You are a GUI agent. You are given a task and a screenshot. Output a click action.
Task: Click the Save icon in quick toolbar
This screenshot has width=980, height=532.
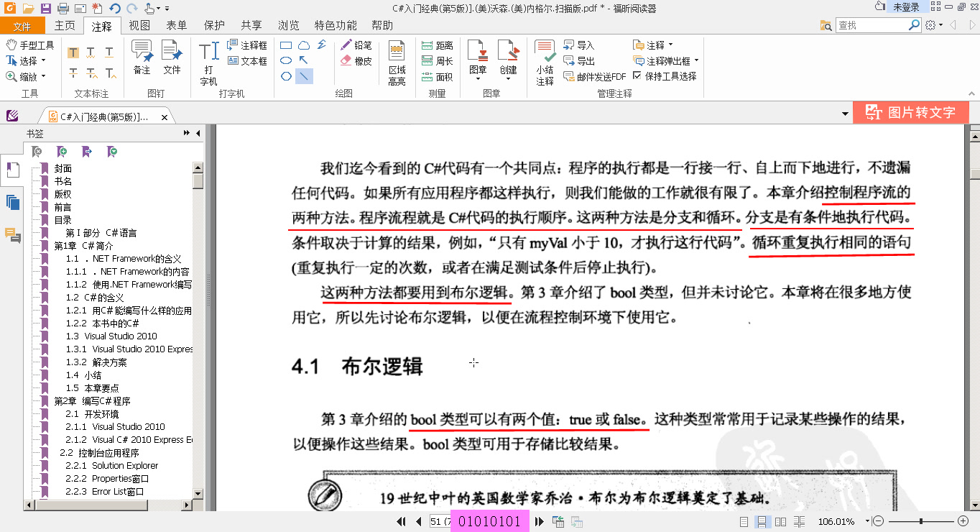(x=45, y=9)
